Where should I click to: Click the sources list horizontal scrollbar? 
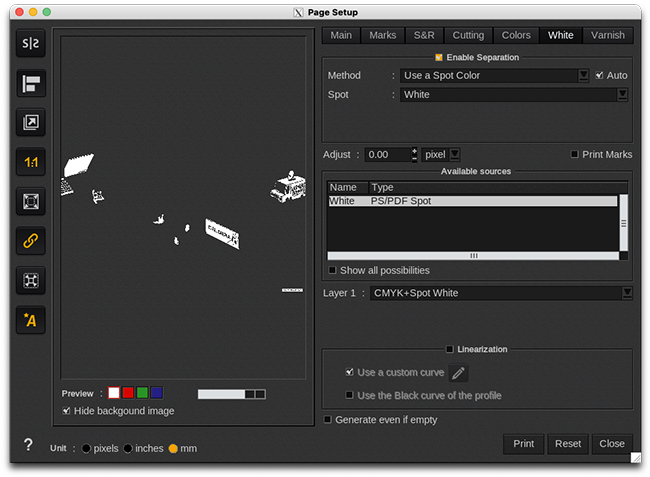(473, 256)
